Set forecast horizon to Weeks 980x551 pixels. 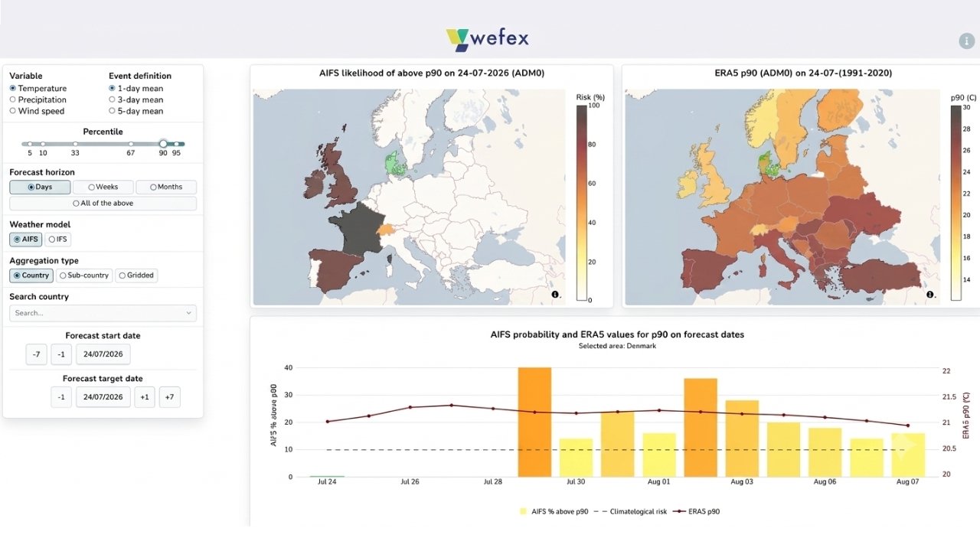103,187
